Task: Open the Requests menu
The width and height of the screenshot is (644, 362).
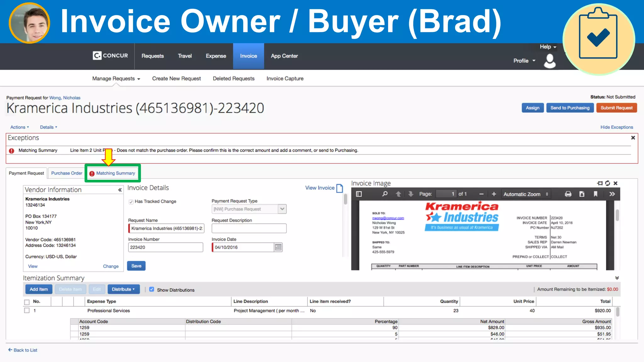Action: pyautogui.click(x=153, y=56)
